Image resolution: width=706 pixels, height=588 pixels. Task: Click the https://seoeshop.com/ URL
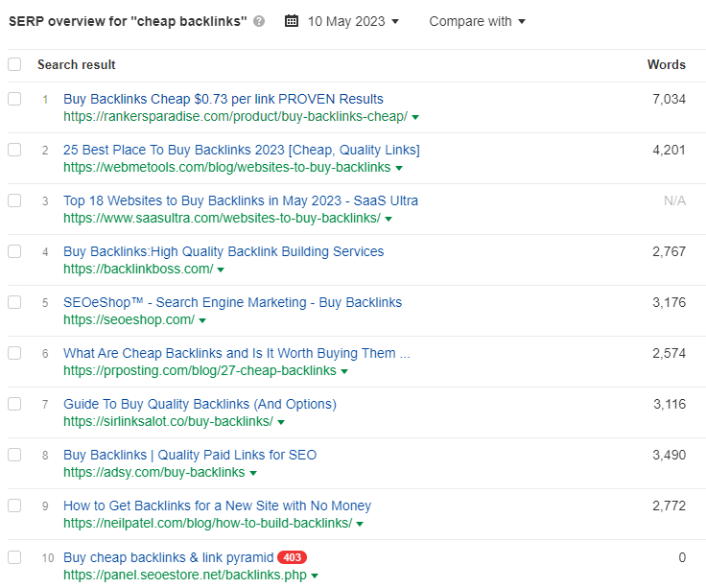(129, 319)
